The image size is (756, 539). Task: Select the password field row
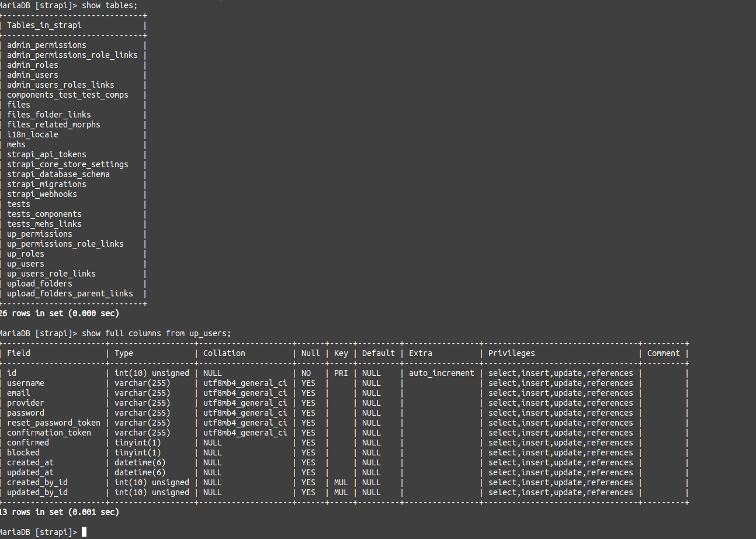[x=26, y=413]
